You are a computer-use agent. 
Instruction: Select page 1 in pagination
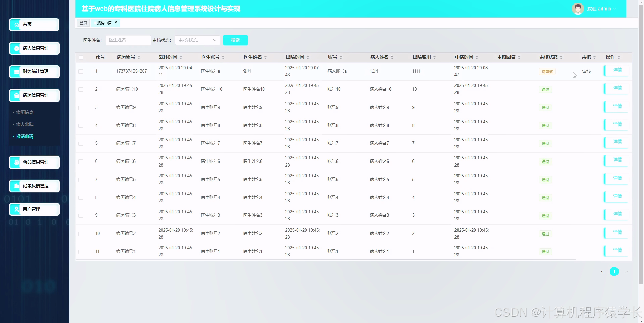pos(614,272)
